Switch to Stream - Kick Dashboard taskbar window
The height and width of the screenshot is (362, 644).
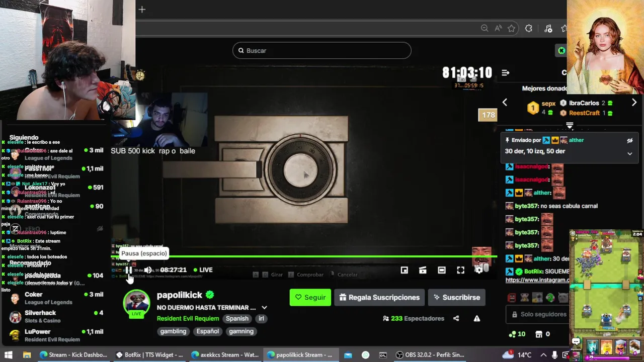74,354
